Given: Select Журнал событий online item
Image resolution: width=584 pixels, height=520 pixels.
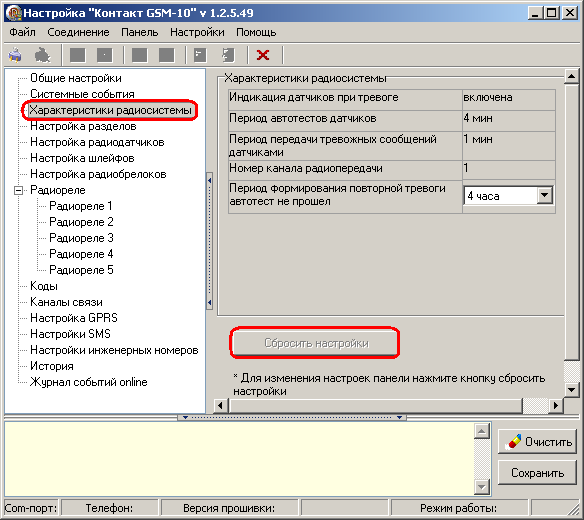Looking at the screenshot, I should pyautogui.click(x=89, y=382).
